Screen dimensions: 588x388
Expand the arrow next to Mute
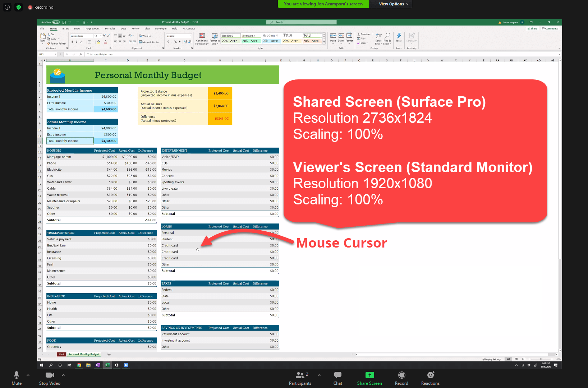click(28, 375)
